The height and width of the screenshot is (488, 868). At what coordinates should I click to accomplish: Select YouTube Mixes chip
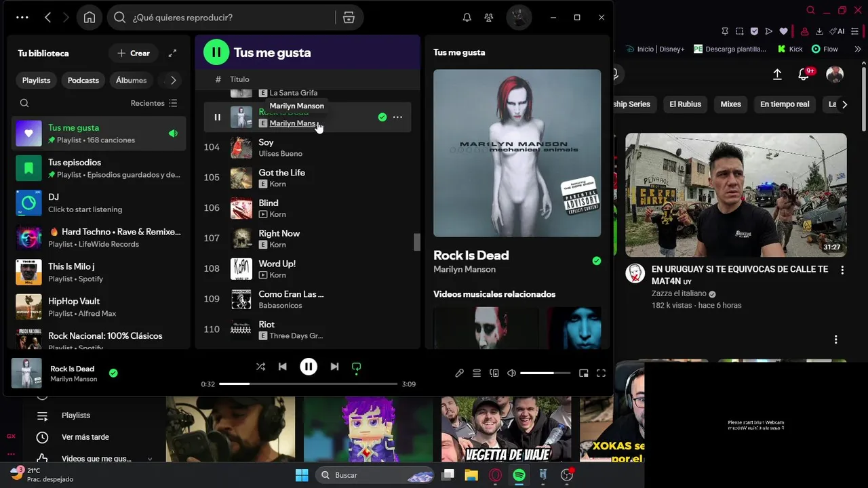pos(730,104)
